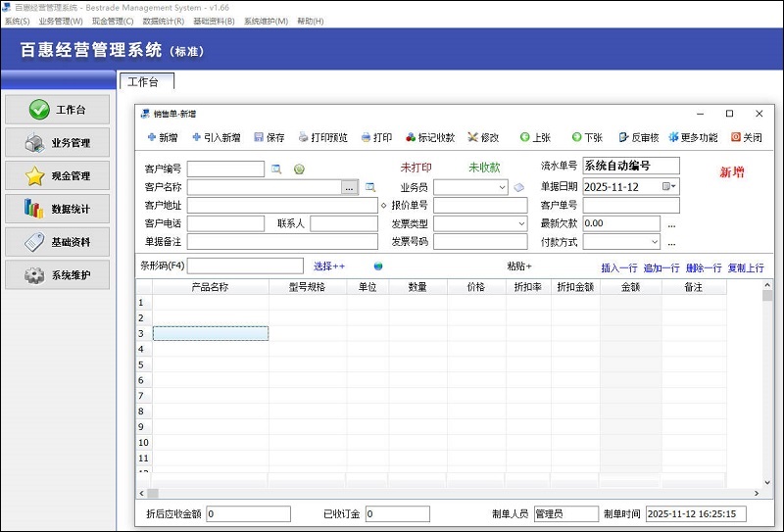Click the 插入一行 link

(x=619, y=268)
